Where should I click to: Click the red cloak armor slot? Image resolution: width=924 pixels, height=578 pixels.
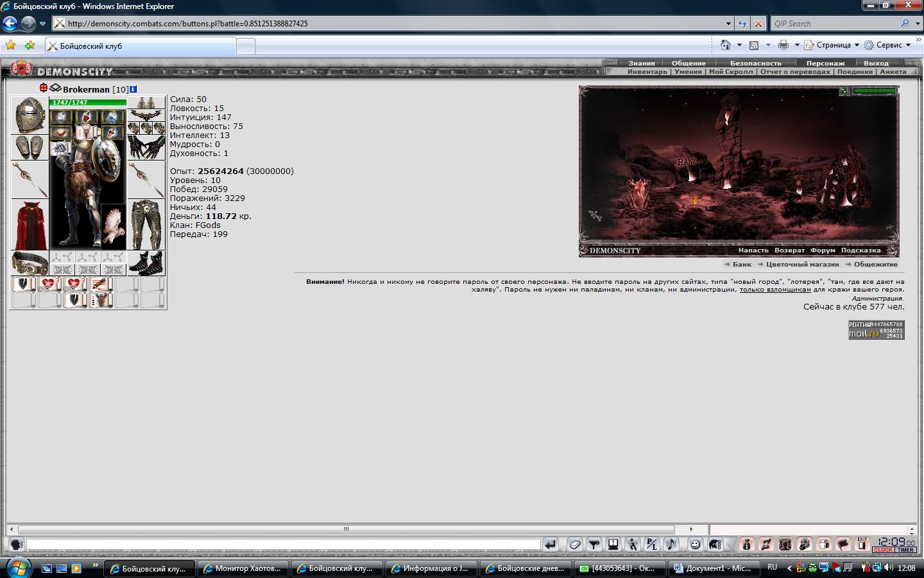(30, 225)
